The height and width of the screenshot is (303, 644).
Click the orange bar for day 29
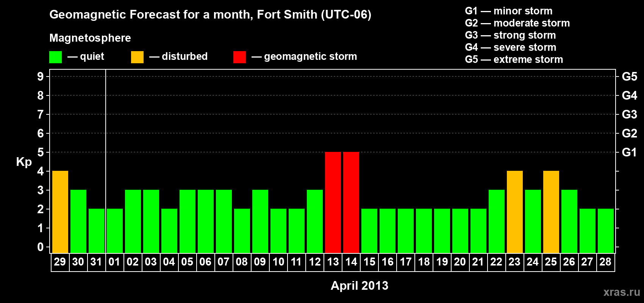[x=60, y=212]
